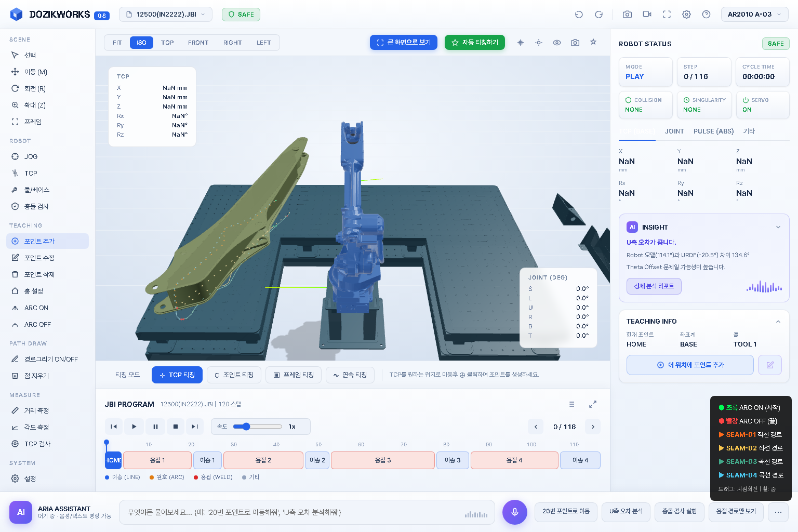Click the viewport camera snapshot icon
Viewport: 798px width, 532px height.
click(575, 43)
